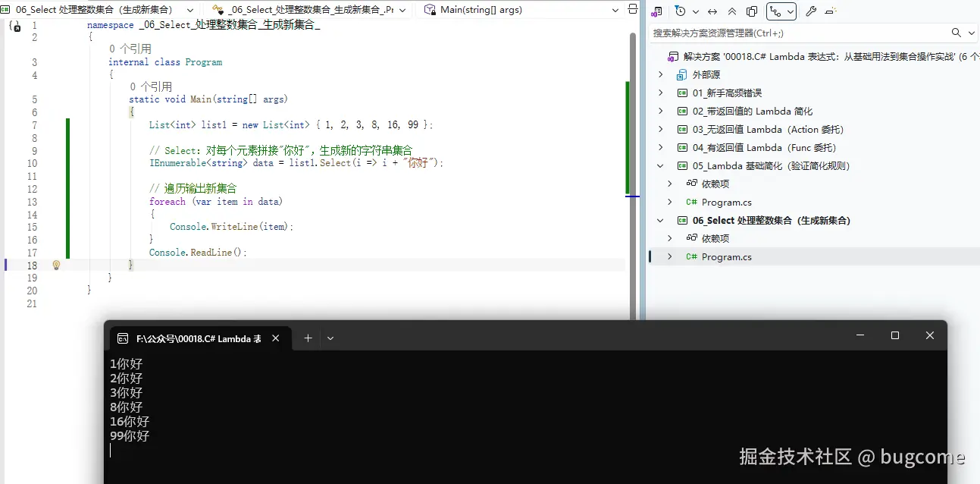Minimize the terminal window
980x484 pixels.
click(x=860, y=335)
